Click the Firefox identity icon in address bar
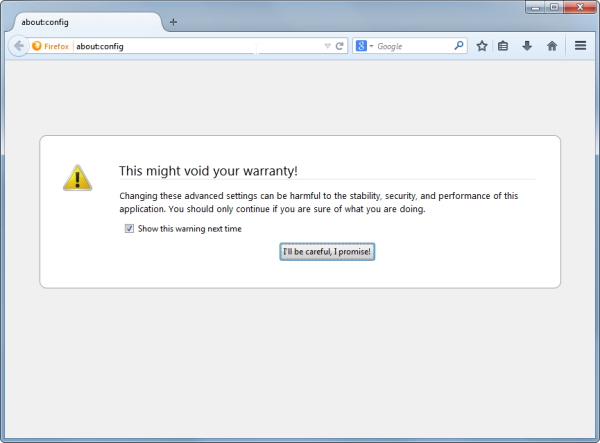The height and width of the screenshot is (443, 600). pos(50,46)
